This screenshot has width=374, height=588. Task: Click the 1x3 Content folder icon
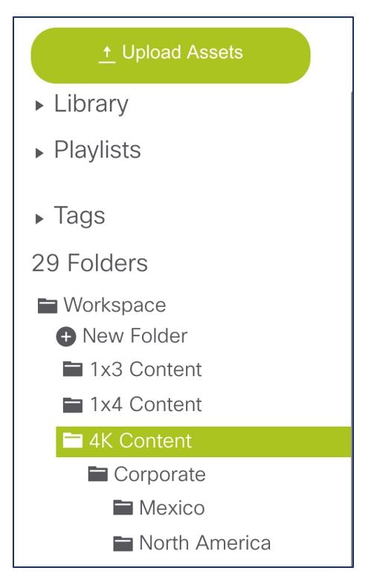click(x=73, y=369)
